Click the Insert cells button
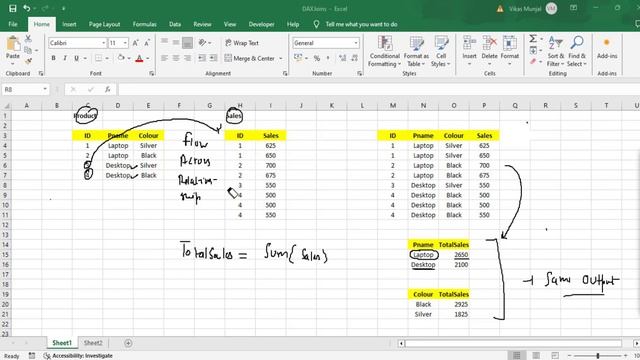This screenshot has height=360, width=640. 469,51
